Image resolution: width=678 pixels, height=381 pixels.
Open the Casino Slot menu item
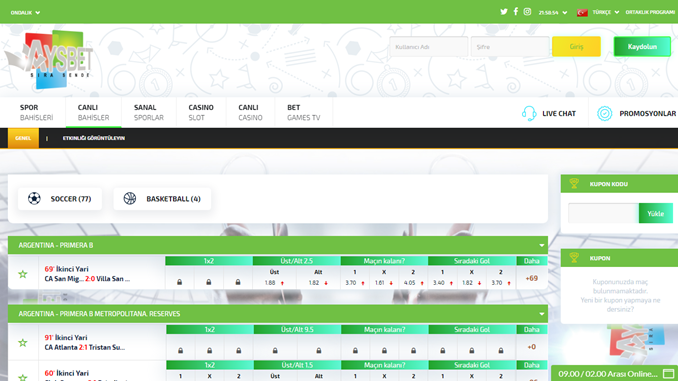click(201, 112)
